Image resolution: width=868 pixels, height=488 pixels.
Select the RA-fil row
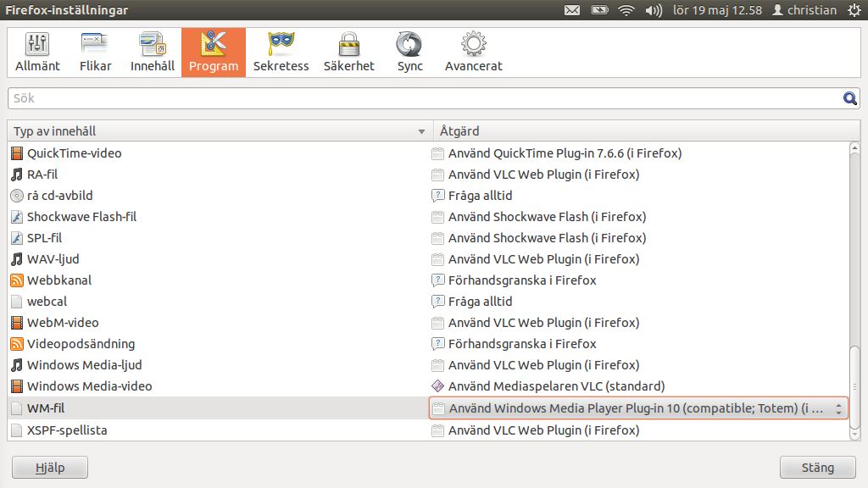pos(428,175)
